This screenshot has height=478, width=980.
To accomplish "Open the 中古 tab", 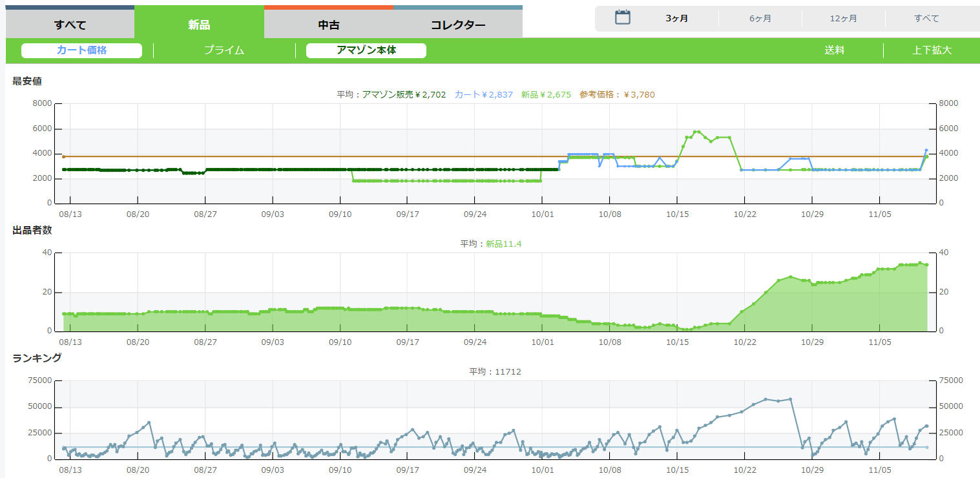I will 329,25.
